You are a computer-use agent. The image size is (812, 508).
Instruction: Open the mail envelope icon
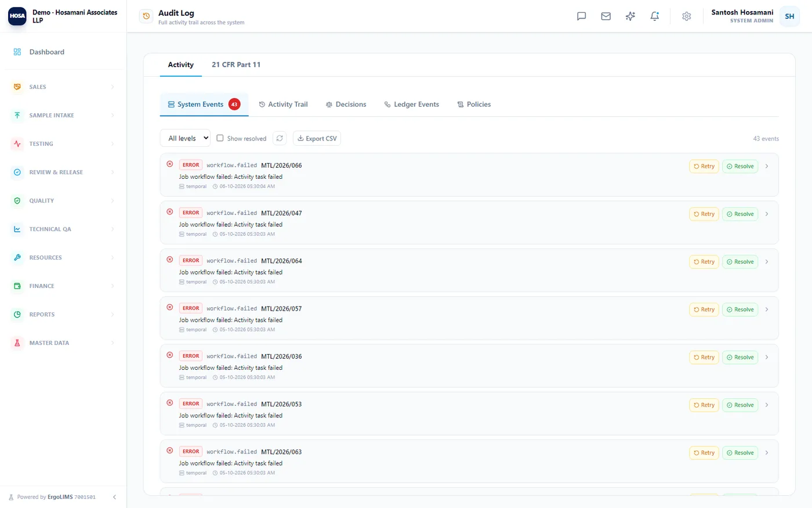point(606,16)
